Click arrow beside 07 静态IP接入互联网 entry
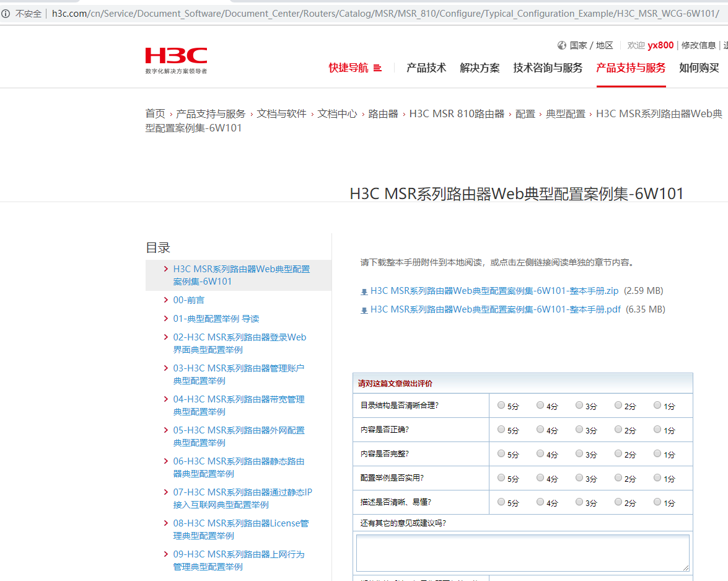The height and width of the screenshot is (581, 728). click(x=166, y=492)
